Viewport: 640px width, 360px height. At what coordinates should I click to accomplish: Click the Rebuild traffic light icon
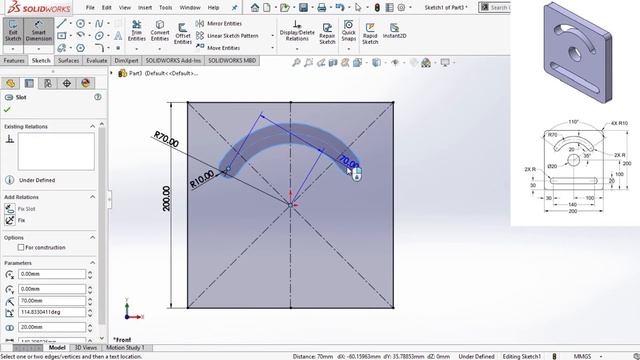377,7
